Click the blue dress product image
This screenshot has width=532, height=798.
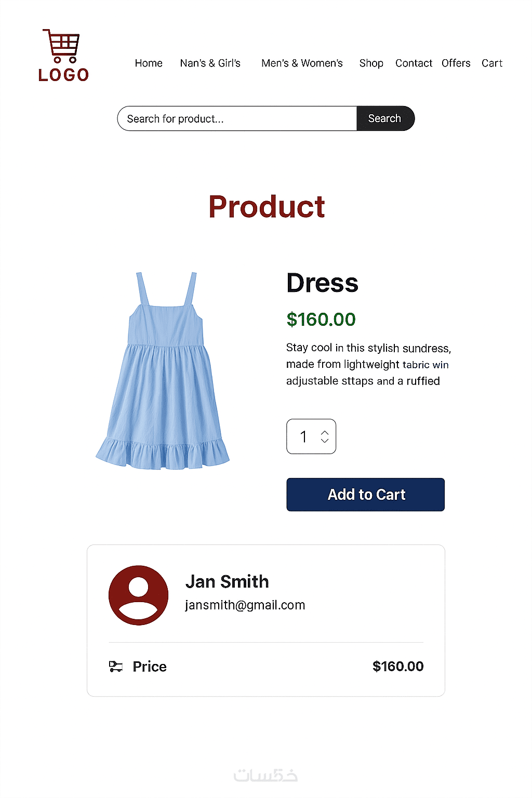[163, 371]
